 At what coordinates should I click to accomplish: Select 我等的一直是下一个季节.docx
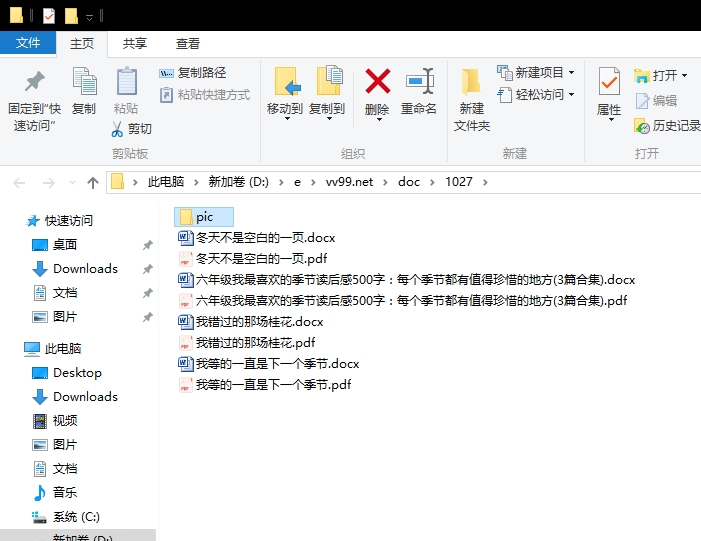pyautogui.click(x=269, y=364)
